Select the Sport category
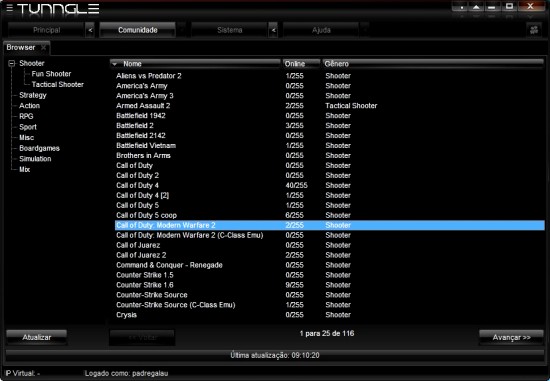550x381 pixels. (x=28, y=127)
